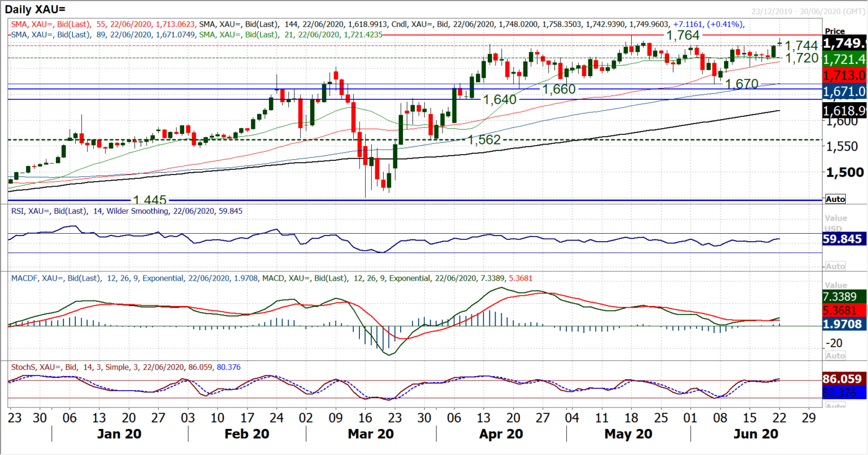Click the black 1,618.9 price tag
The width and height of the screenshot is (868, 455).
pyautogui.click(x=844, y=111)
